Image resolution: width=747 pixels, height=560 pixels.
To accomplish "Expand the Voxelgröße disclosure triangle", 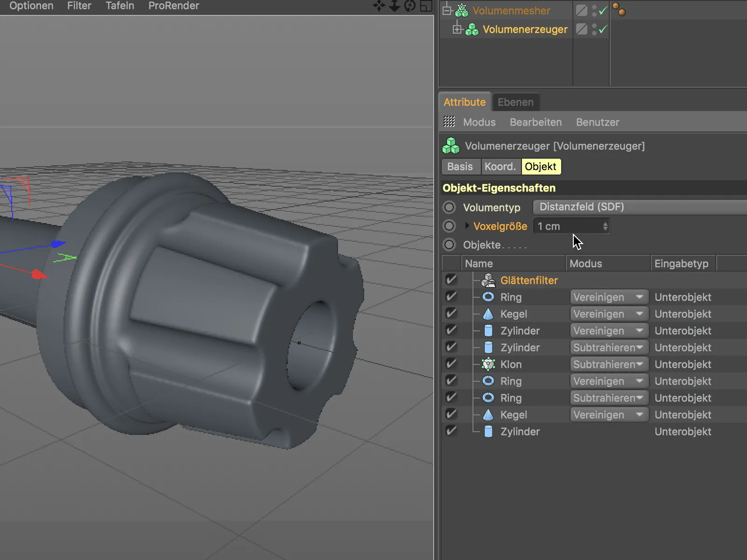I will click(467, 226).
